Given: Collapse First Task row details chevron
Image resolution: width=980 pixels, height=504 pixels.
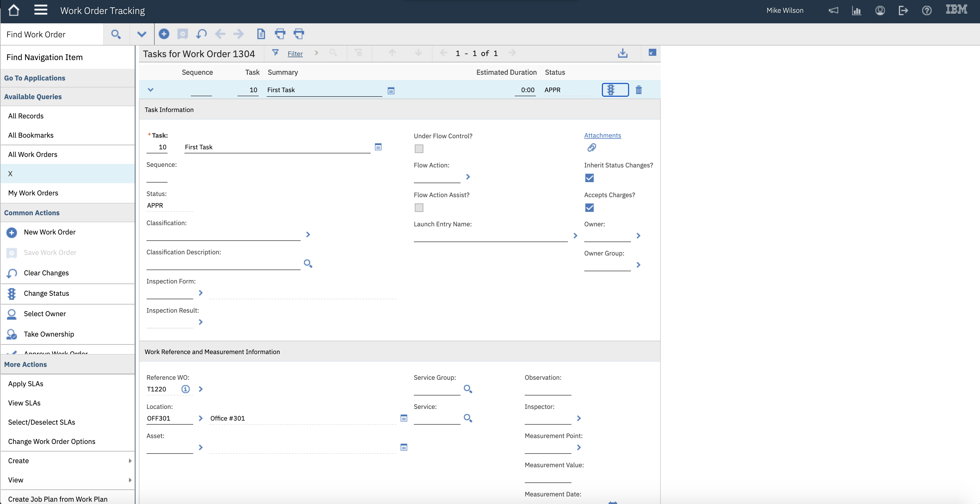Looking at the screenshot, I should 150,90.
